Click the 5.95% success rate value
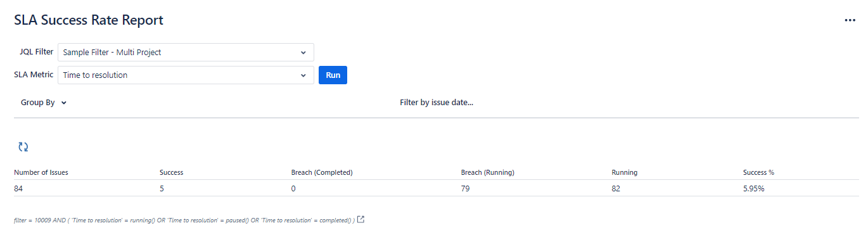 pos(753,189)
